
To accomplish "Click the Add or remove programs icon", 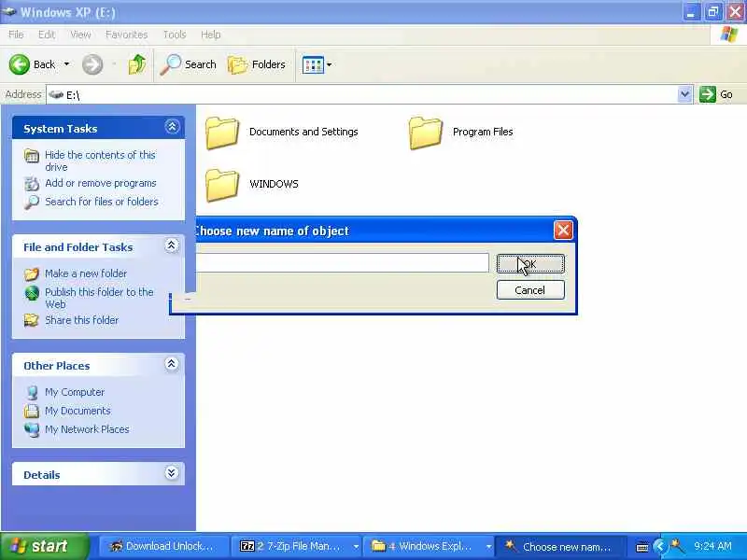I will [x=32, y=183].
